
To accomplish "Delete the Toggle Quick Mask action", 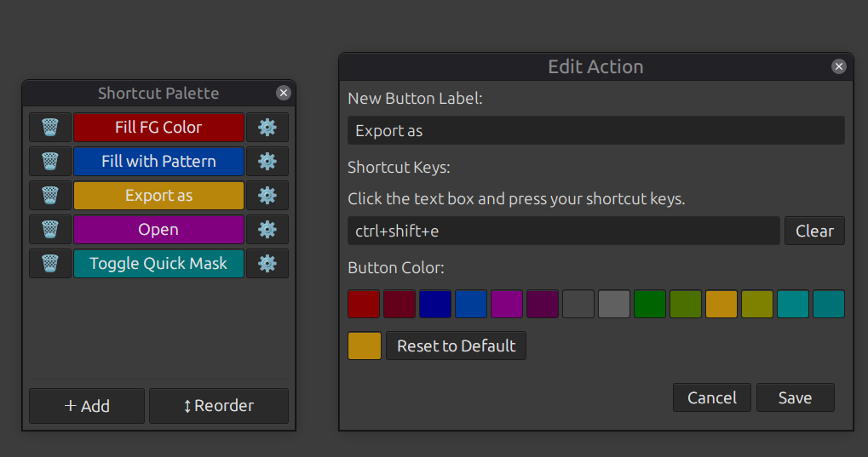I will (50, 264).
